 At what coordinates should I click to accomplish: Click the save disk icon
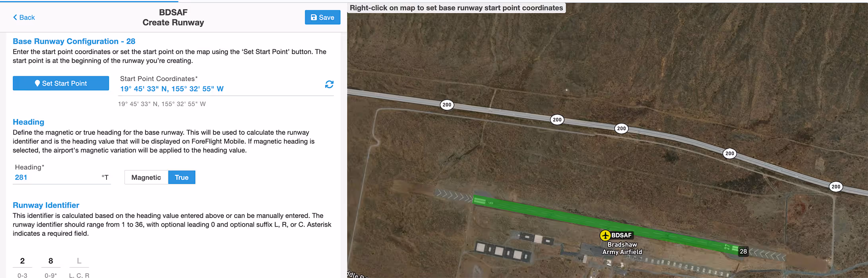point(314,17)
